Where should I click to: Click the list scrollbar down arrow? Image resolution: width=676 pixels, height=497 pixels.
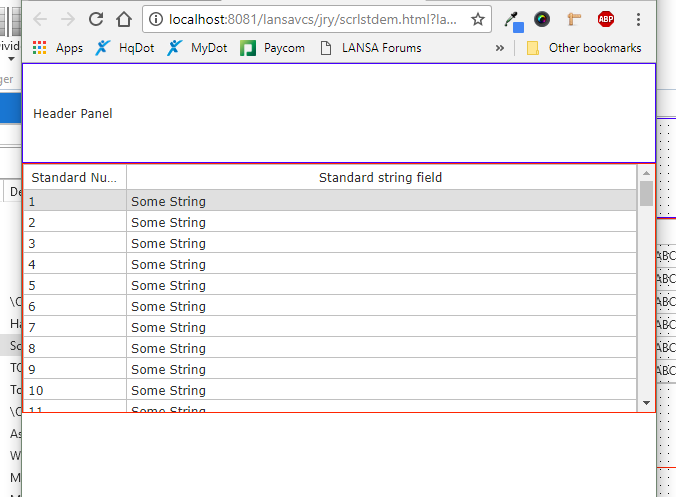[x=646, y=402]
